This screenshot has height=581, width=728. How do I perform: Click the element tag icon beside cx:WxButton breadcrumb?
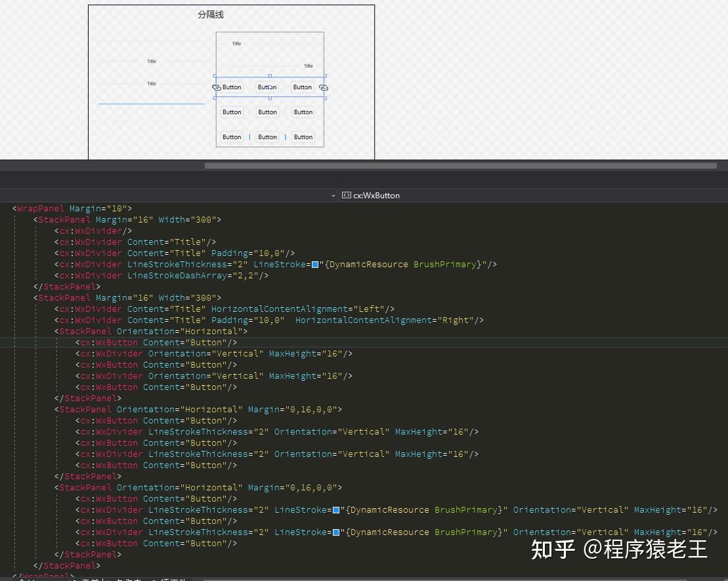coord(345,195)
